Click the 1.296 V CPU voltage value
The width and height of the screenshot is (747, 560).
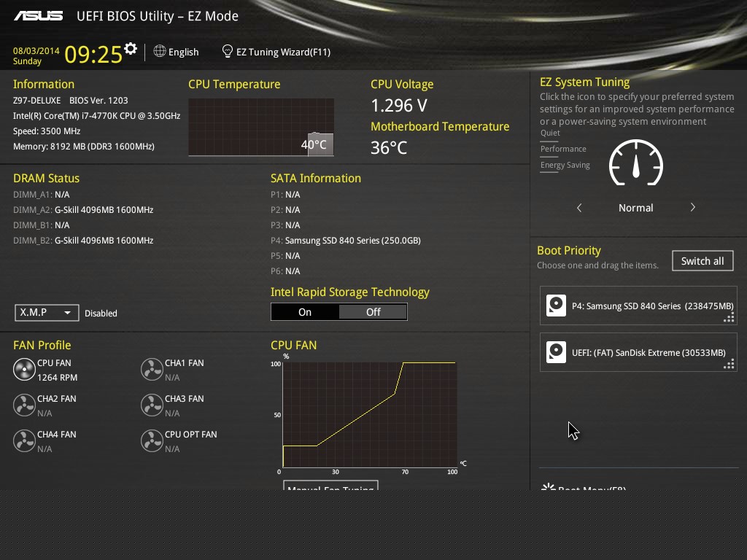399,106
